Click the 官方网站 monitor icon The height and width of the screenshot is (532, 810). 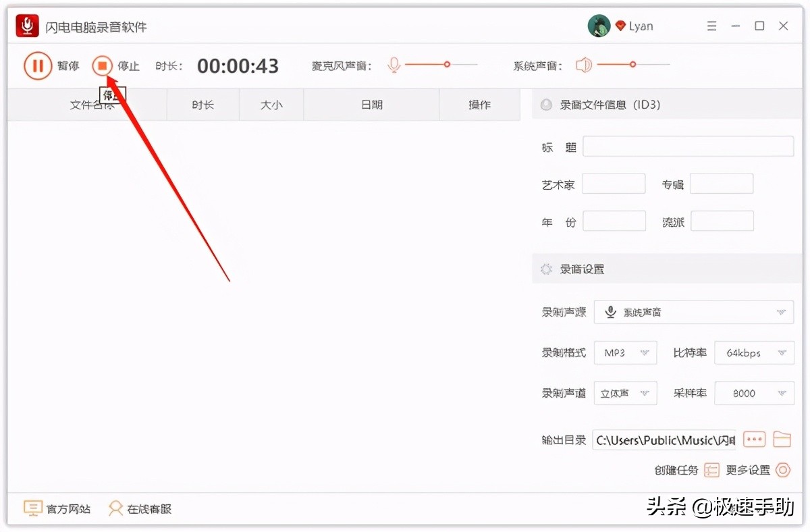(x=32, y=508)
